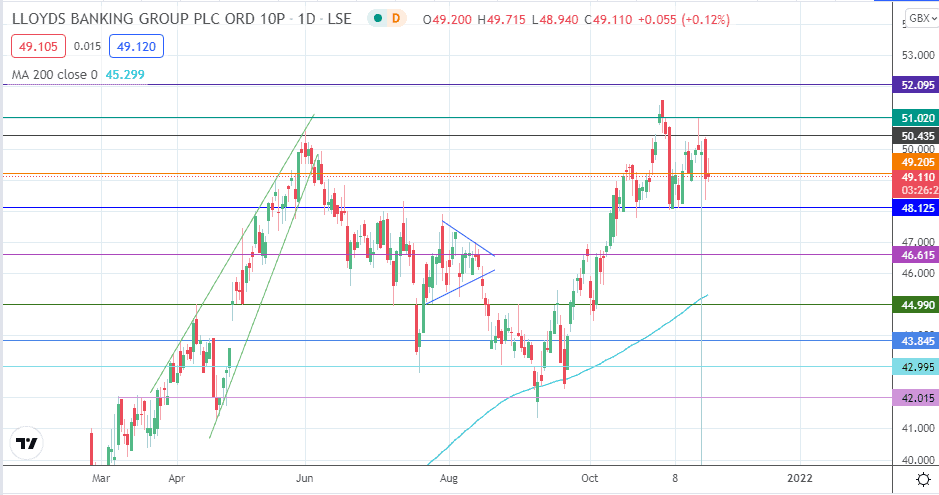Click the current price 49.110 label
This screenshot has height=495, width=939.
[x=916, y=177]
